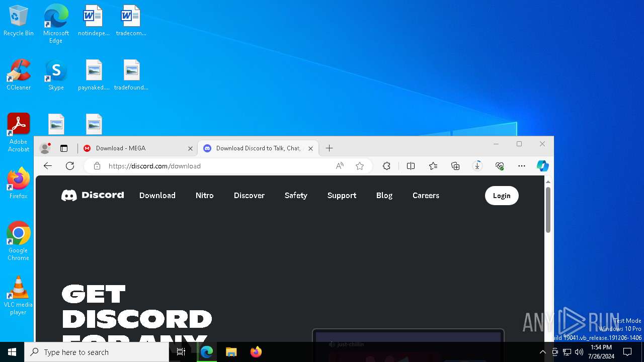This screenshot has width=644, height=362.
Task: Open File Explorer from taskbar
Action: 231,352
